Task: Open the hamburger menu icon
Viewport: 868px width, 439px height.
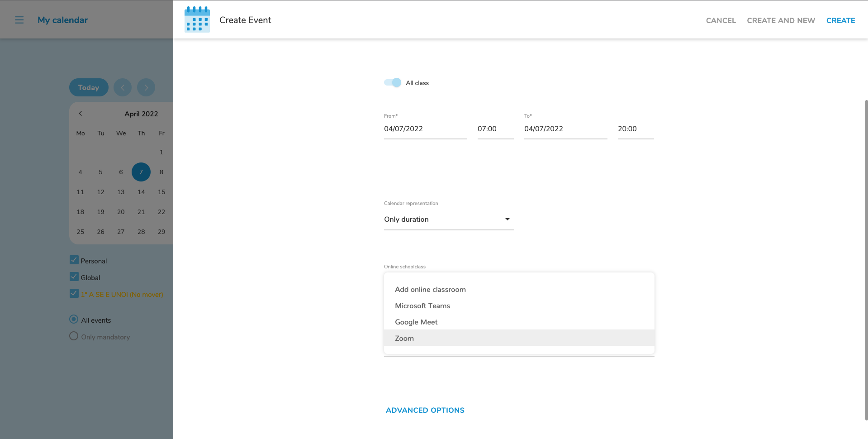Action: [x=19, y=20]
